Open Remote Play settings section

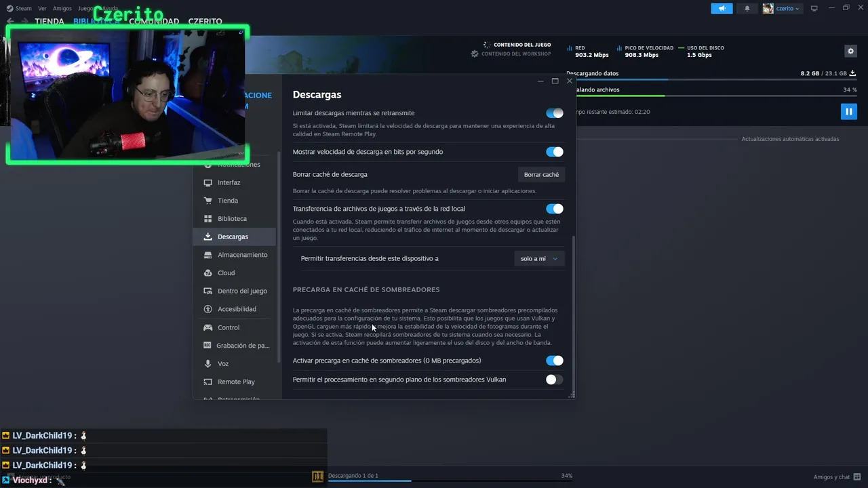point(235,382)
